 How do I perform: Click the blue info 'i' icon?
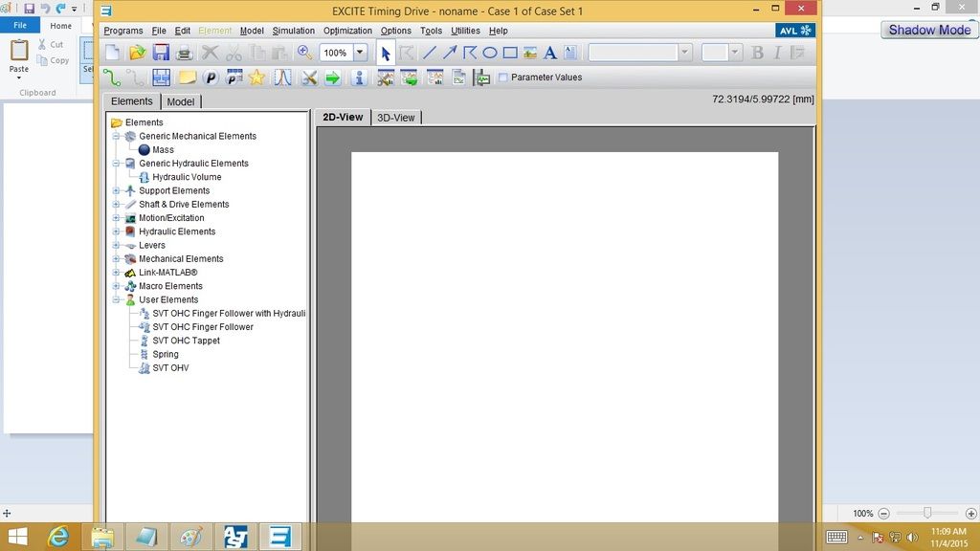click(359, 77)
